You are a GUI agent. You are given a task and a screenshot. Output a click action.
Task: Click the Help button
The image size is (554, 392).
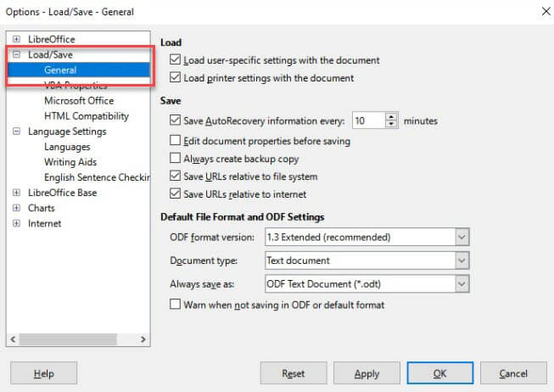pos(44,373)
